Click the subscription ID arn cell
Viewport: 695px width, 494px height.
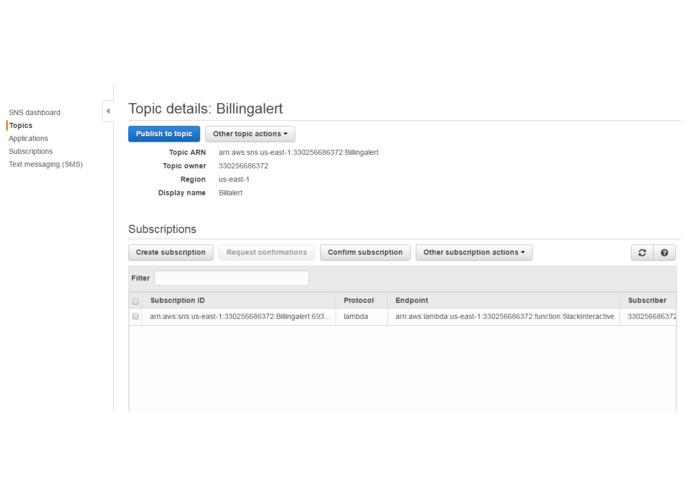pos(240,316)
